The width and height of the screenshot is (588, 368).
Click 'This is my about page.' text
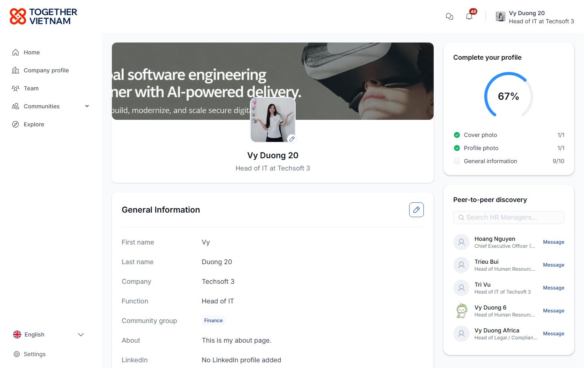(236, 340)
